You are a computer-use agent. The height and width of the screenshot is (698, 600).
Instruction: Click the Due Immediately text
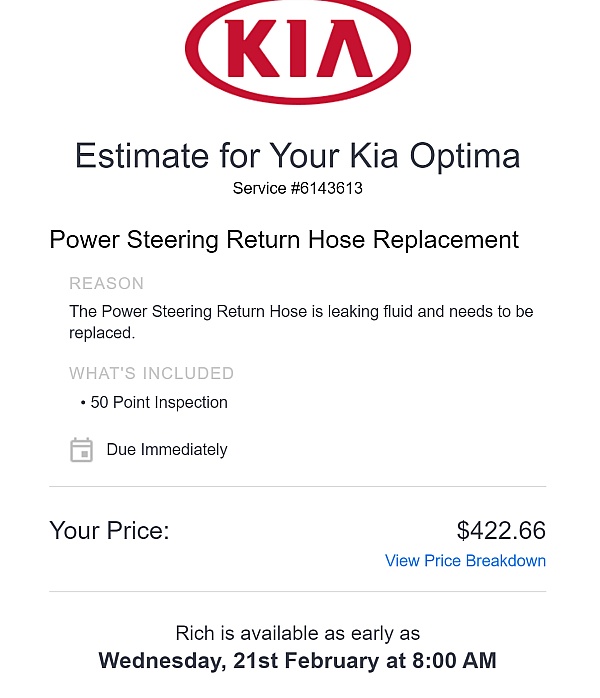point(167,450)
